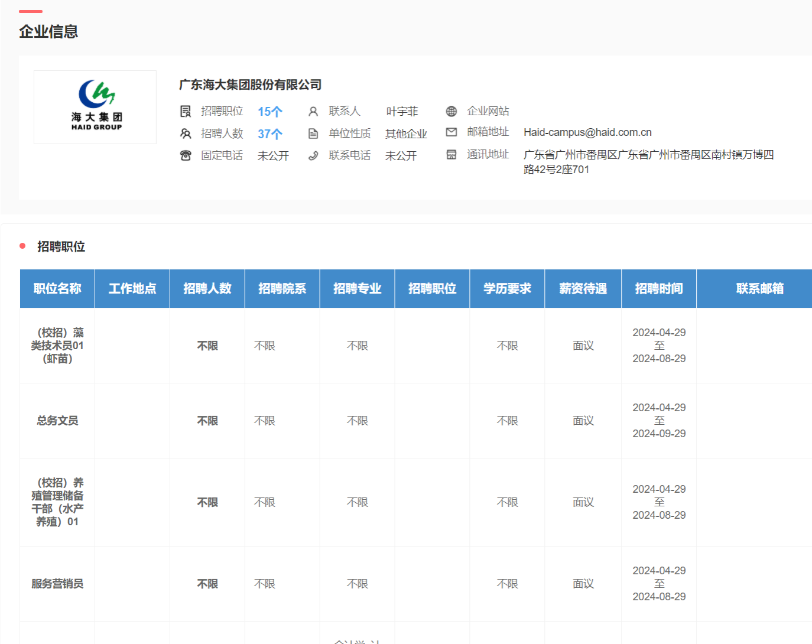The height and width of the screenshot is (644, 812).
Task: Click the fixed telephone icon
Action: coord(186,155)
